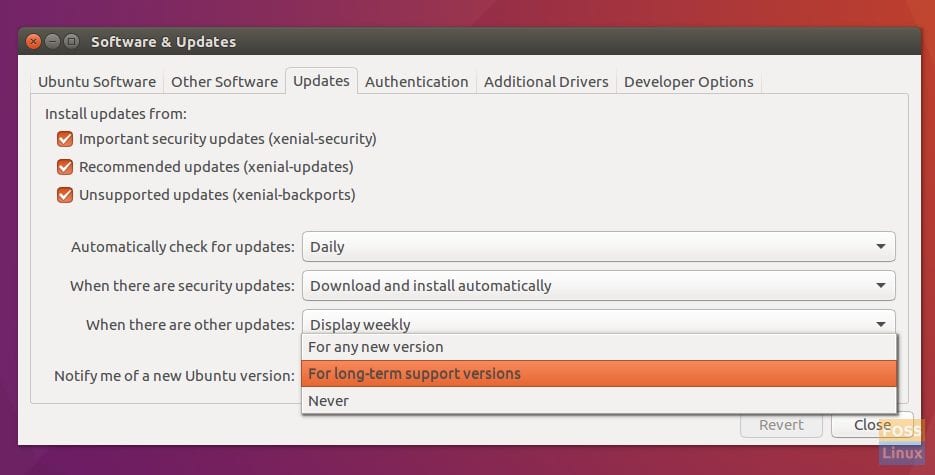Screen dimensions: 935x475
Task: Click 'When there are other updates:' label
Action: tap(190, 325)
